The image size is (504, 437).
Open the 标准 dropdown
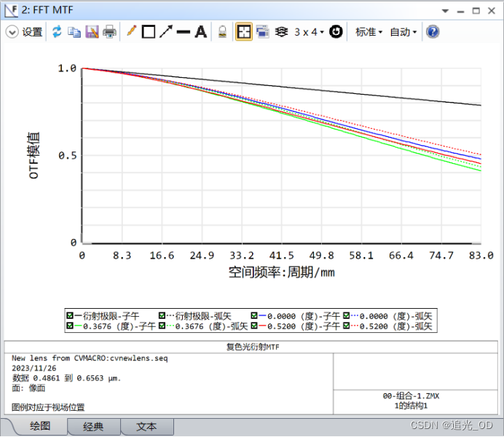(369, 32)
